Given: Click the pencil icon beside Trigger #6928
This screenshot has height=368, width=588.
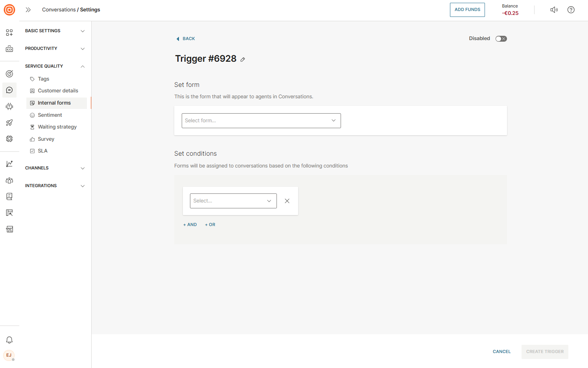Looking at the screenshot, I should click(243, 59).
